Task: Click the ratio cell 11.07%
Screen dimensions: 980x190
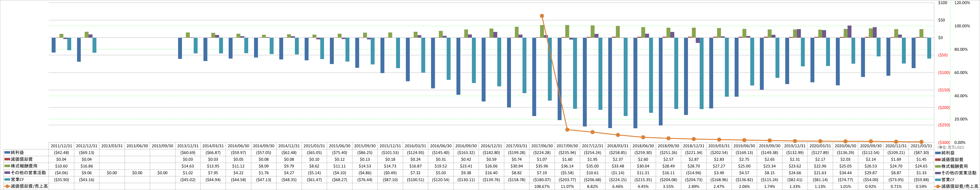Action: click(x=567, y=186)
